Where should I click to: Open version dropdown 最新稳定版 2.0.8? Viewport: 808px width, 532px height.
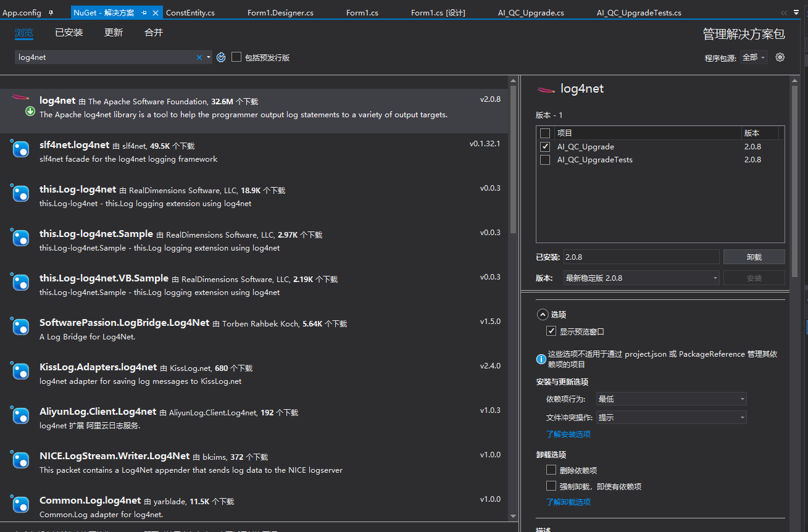coord(642,278)
